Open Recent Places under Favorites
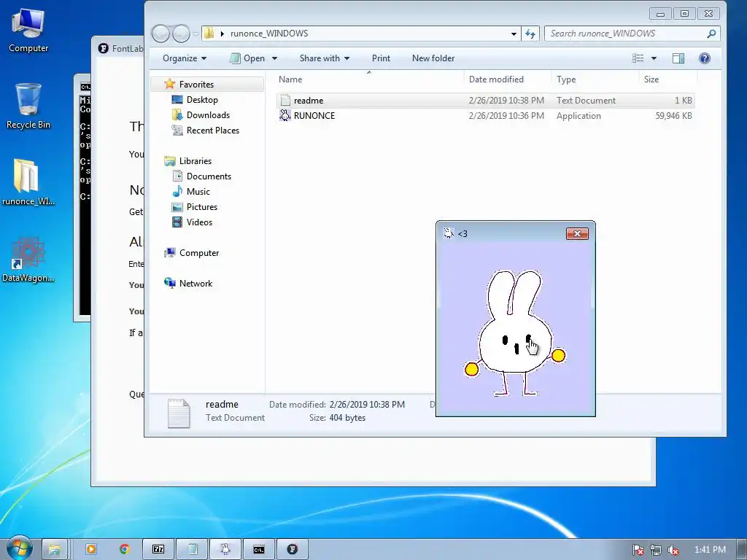Image resolution: width=747 pixels, height=560 pixels. click(205, 130)
